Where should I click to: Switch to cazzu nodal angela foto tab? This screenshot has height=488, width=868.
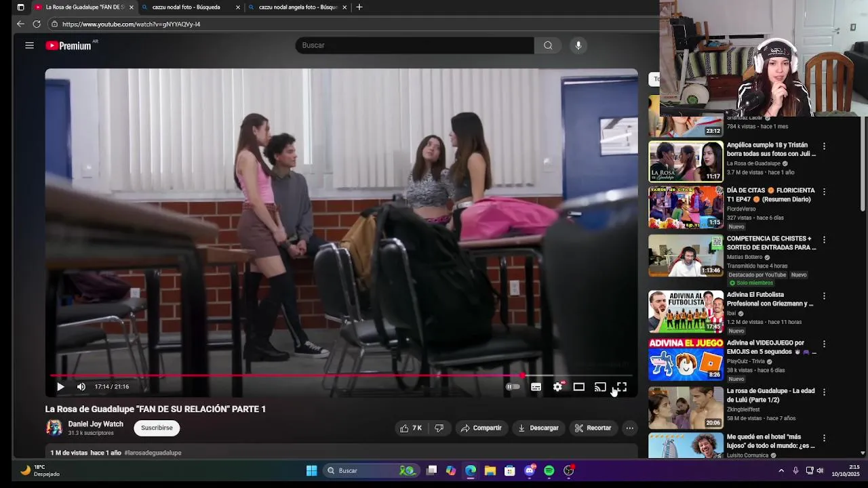point(297,7)
